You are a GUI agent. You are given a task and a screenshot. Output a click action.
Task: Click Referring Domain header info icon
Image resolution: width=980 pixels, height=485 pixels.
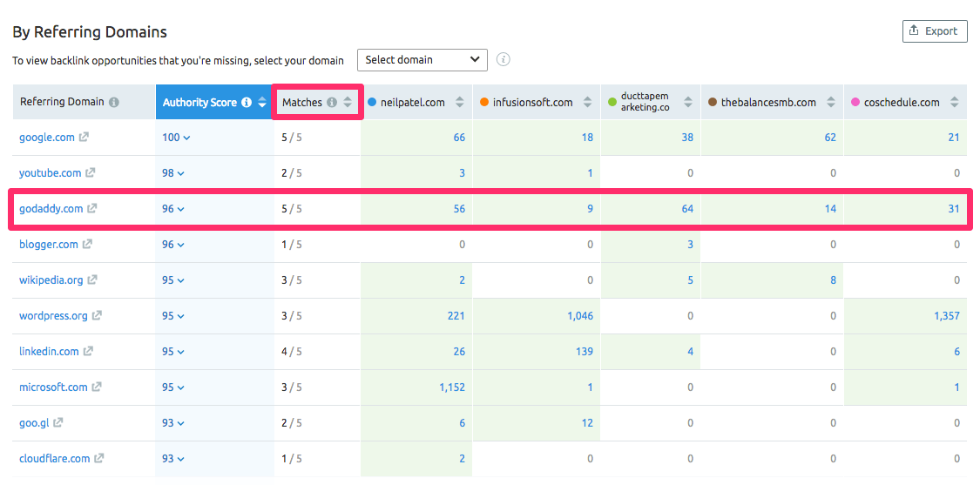click(x=114, y=103)
